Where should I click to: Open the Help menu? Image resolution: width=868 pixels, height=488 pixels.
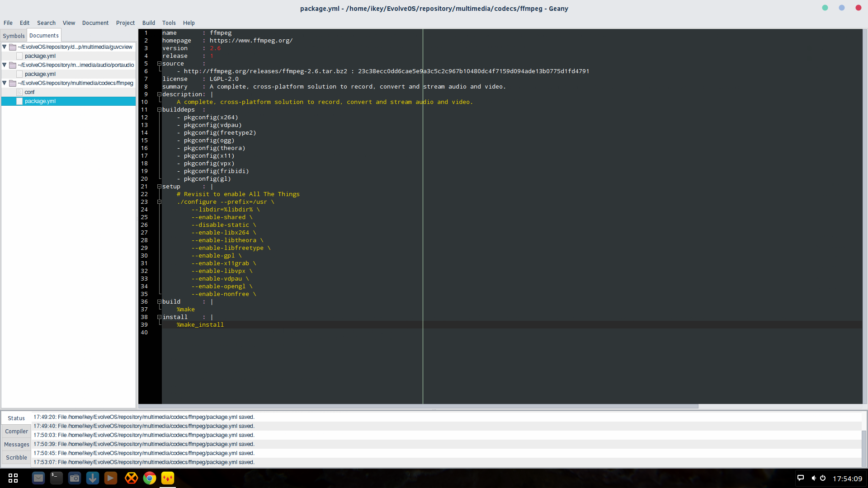189,23
